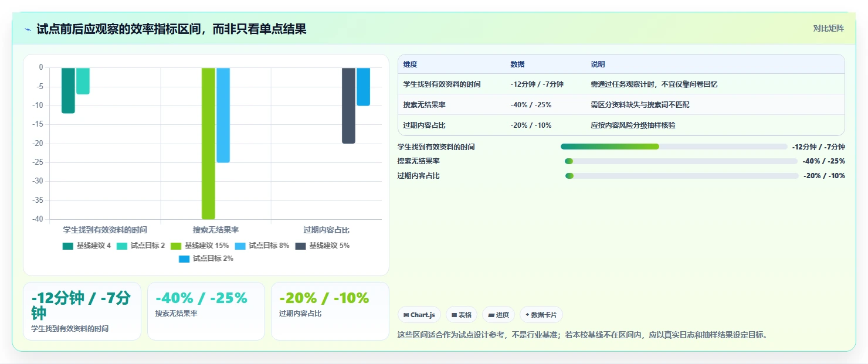Toggle the 基线建议 5% legend item
The width and height of the screenshot is (868, 364).
pos(323,246)
